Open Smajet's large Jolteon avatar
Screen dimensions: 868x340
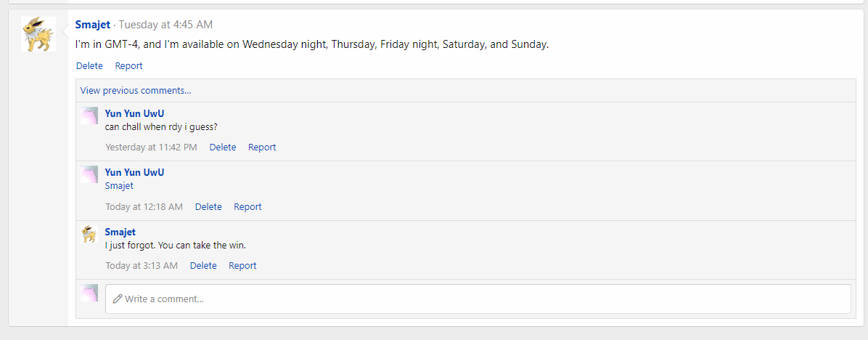pyautogui.click(x=38, y=34)
